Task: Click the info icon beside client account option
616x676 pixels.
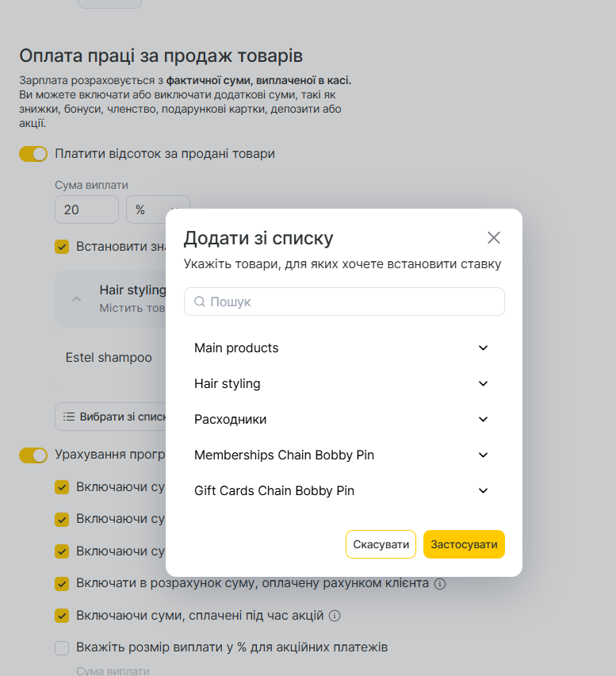Action: pyautogui.click(x=440, y=584)
